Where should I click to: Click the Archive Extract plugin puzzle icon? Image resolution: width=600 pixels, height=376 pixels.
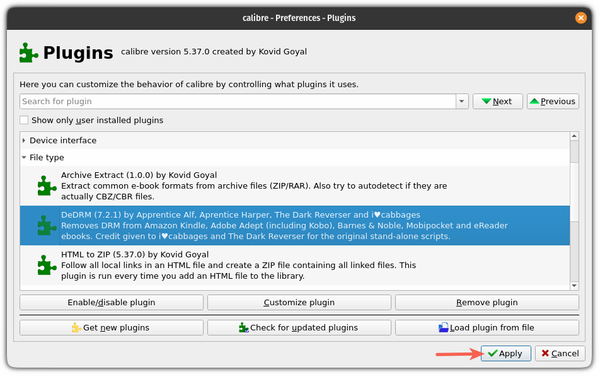pos(47,186)
